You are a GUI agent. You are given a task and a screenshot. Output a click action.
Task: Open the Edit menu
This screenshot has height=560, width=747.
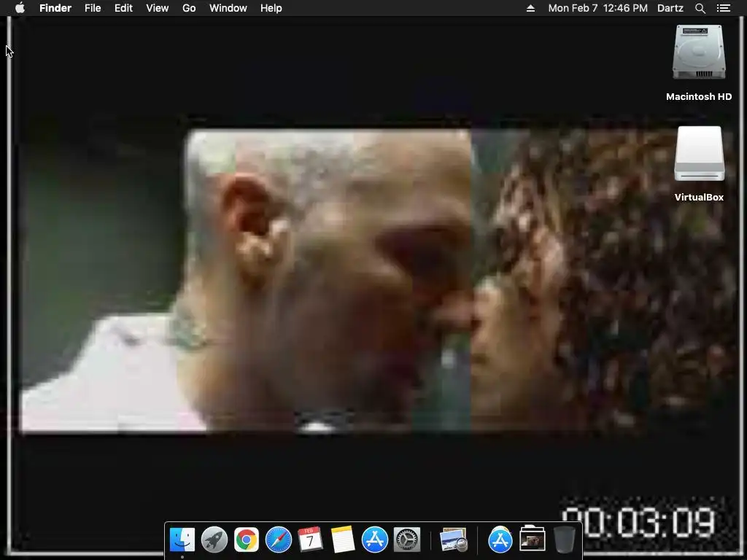point(123,8)
